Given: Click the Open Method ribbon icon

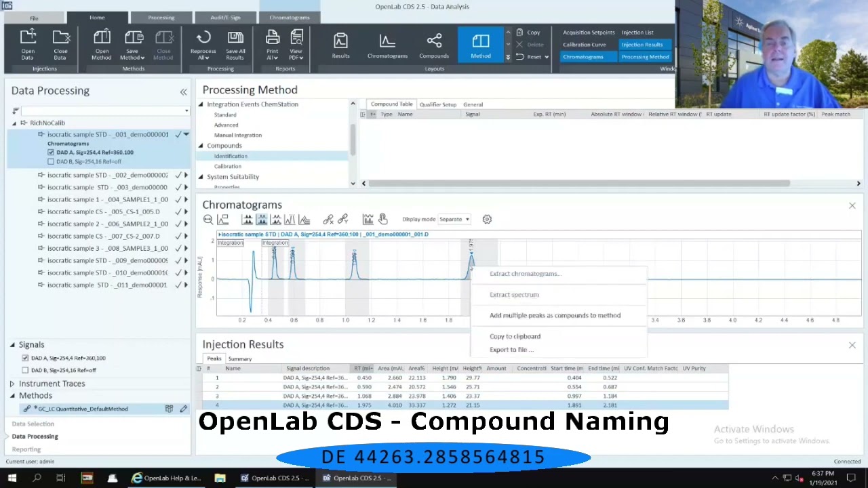Looking at the screenshot, I should (102, 45).
